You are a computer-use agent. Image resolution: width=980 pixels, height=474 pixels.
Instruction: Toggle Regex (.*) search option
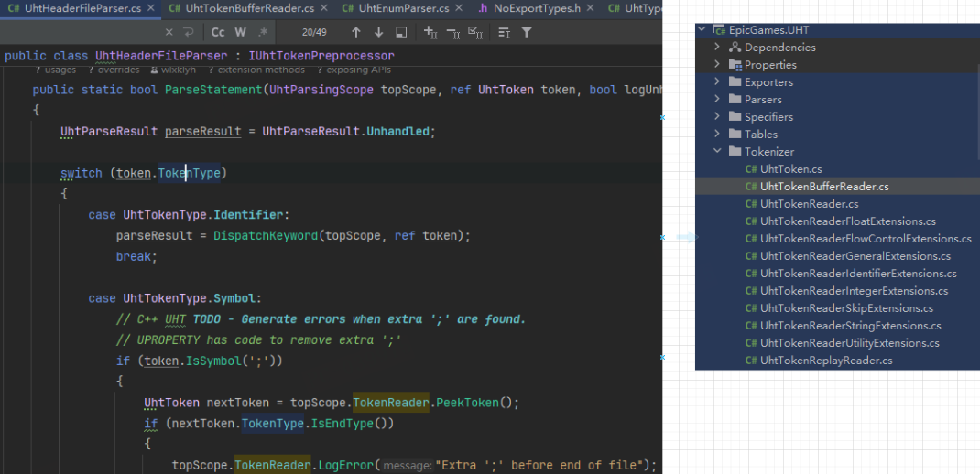point(263,32)
